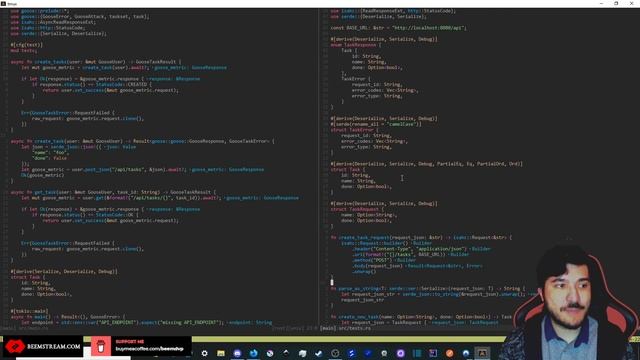
Task: Open Discord icon in taskbar
Action: [237, 353]
